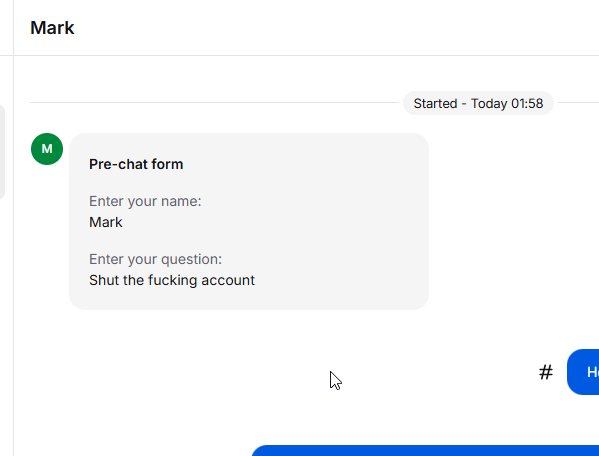Click the word Today in the timestamp pill

(489, 104)
